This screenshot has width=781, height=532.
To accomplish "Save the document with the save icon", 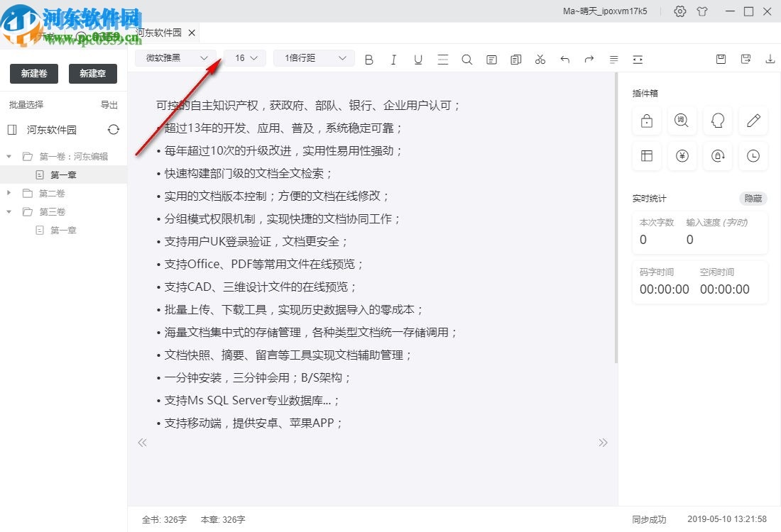I will (721, 60).
